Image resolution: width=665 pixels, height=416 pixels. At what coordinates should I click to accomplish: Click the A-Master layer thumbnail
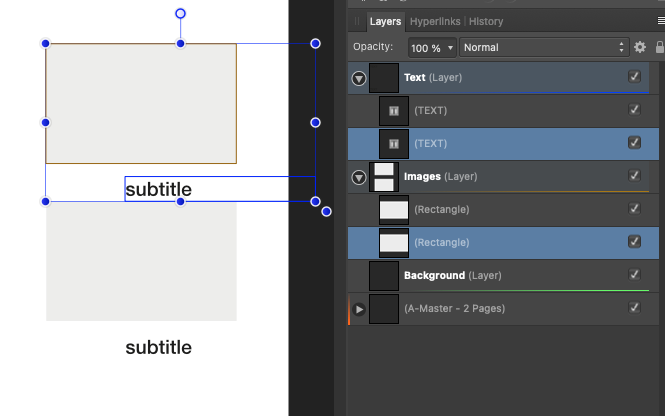pyautogui.click(x=384, y=309)
